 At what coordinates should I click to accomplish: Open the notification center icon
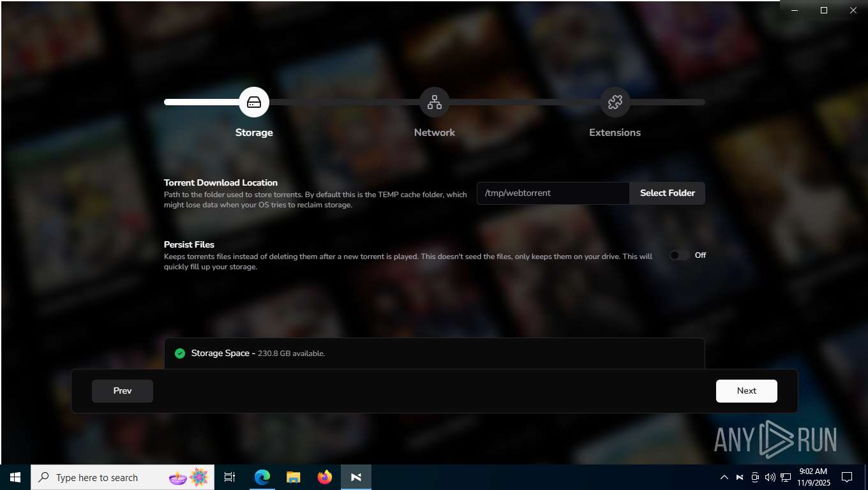(x=847, y=477)
